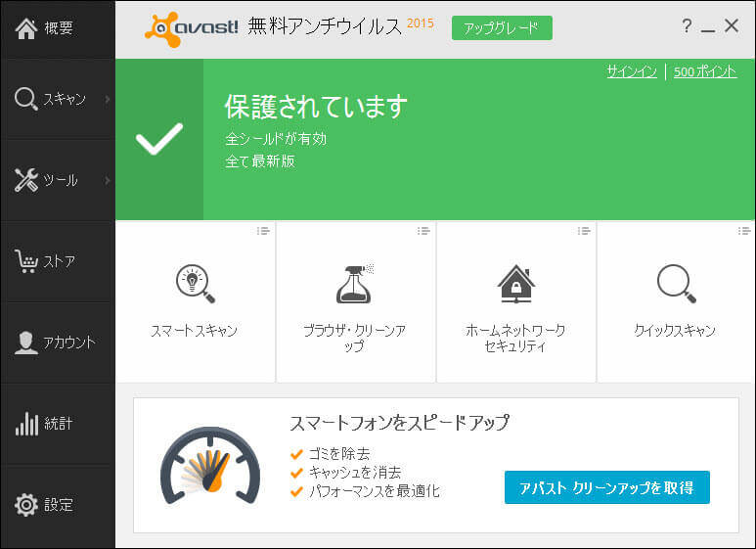
Task: Click スマートフォンをスピードアップ heading
Action: (399, 423)
